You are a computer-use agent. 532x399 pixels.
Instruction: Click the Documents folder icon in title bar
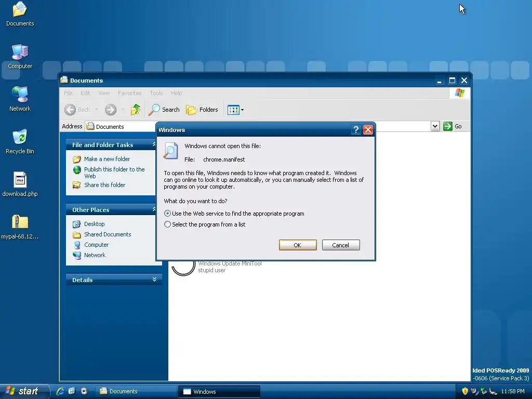pos(64,80)
